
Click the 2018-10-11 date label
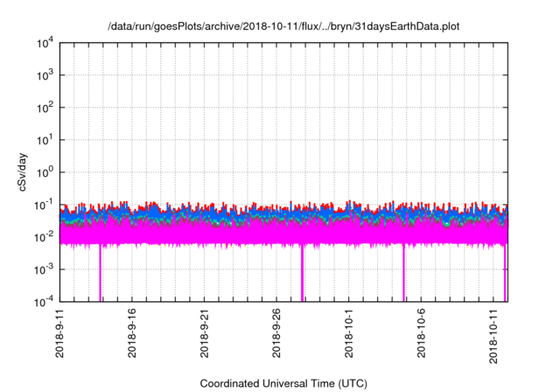pos(493,336)
